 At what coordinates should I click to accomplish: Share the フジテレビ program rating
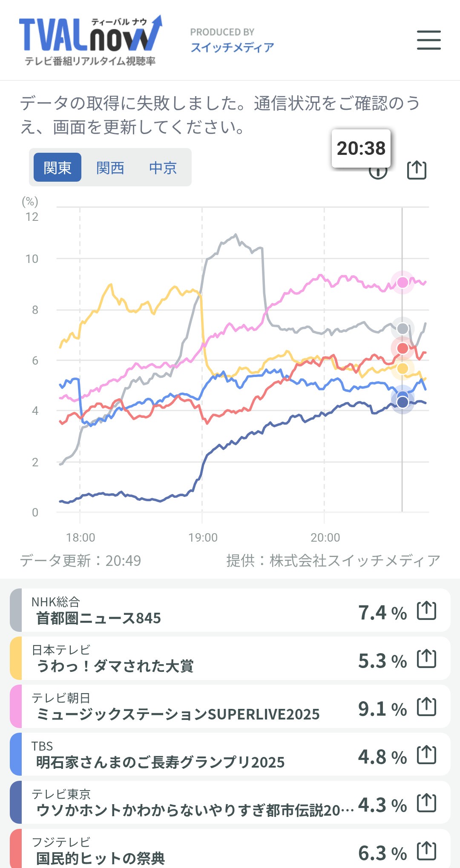tap(426, 851)
